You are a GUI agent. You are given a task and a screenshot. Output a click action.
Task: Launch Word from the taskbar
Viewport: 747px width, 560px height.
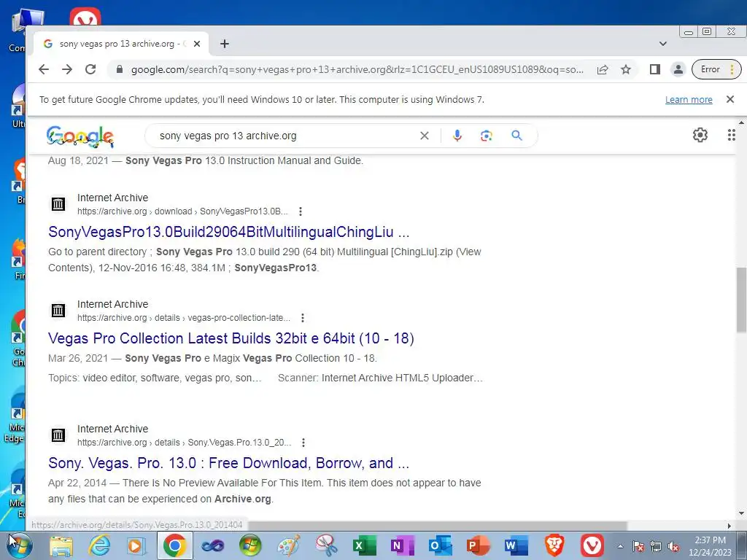516,546
